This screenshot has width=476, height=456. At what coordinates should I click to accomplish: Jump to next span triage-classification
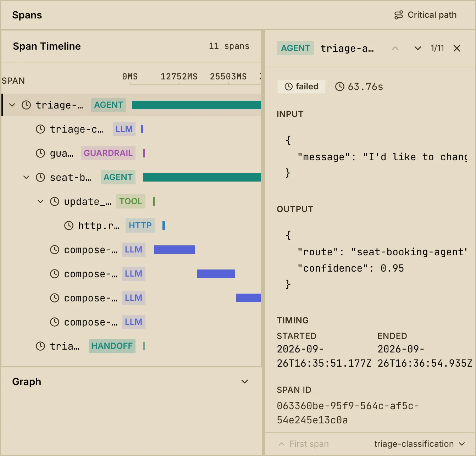420,444
